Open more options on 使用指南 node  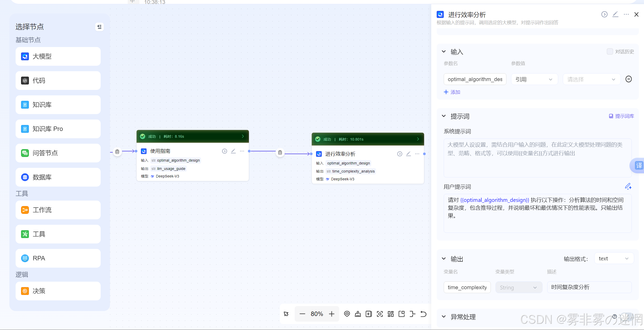pyautogui.click(x=242, y=151)
